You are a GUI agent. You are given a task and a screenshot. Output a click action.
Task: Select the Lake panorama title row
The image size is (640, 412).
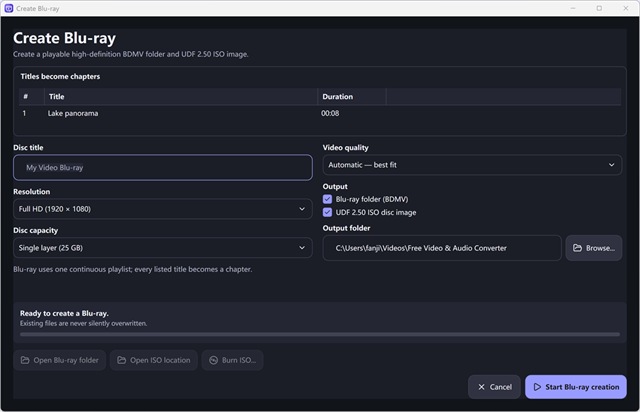point(320,114)
